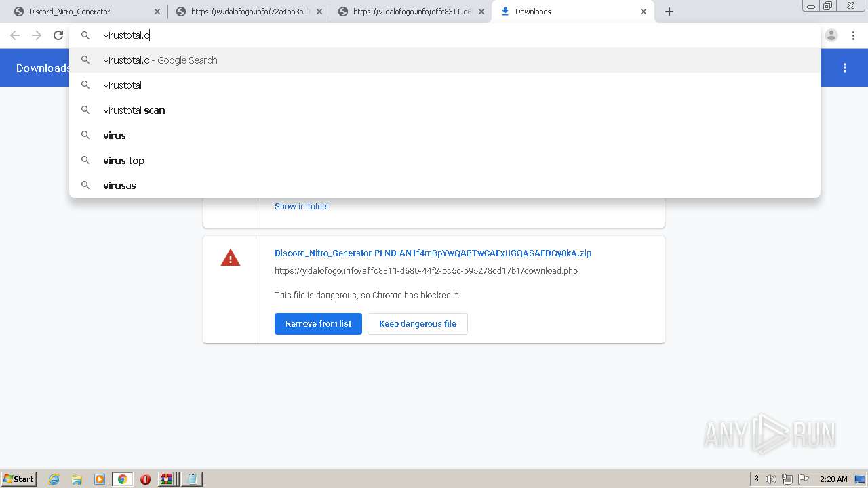Click the 2:28 AM system clock
Viewport: 868px width, 488px height.
833,479
